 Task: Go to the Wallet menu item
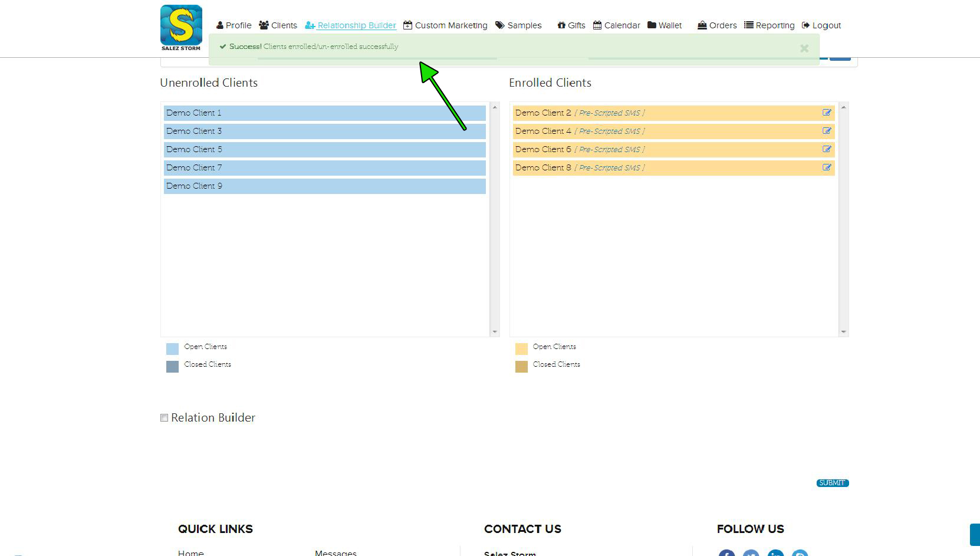665,25
